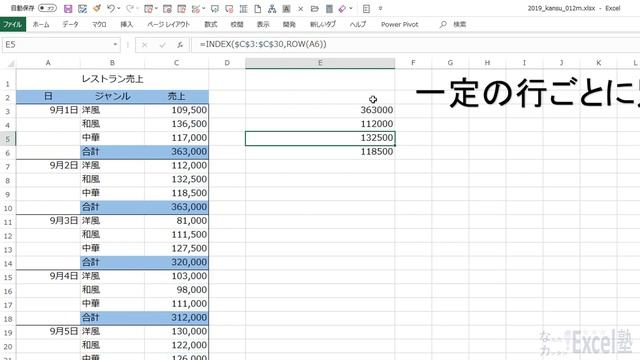Viewport: 640px width, 360px height.
Task: Click the Select All corner triangle
Action: 11,63
